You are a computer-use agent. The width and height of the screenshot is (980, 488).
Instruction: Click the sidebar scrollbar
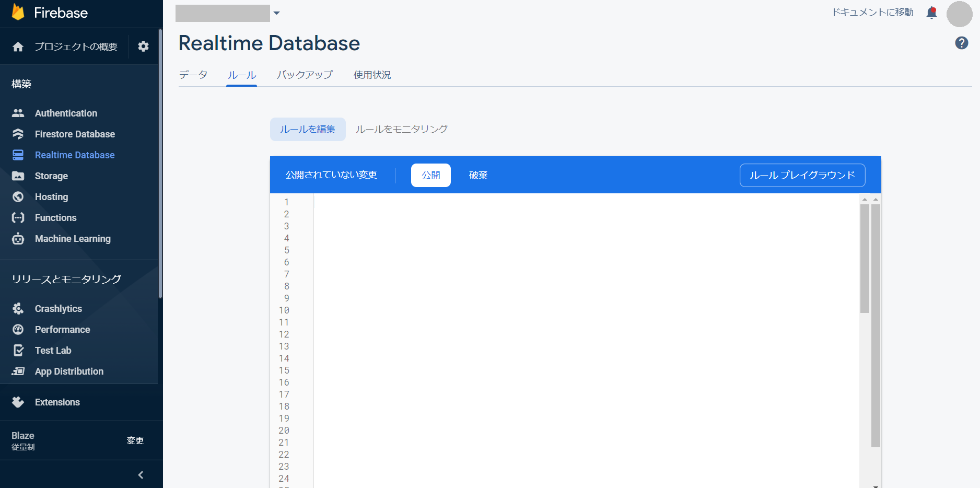[160, 164]
